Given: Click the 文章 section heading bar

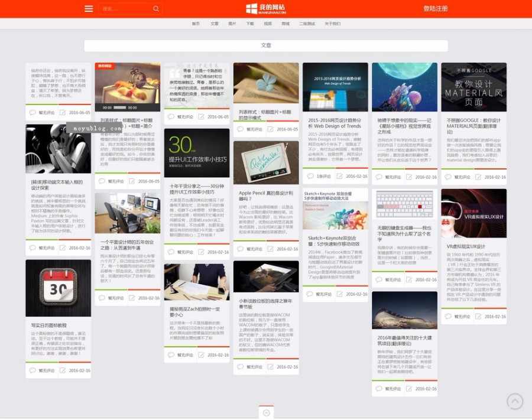Looking at the screenshot, I should pyautogui.click(x=266, y=45).
